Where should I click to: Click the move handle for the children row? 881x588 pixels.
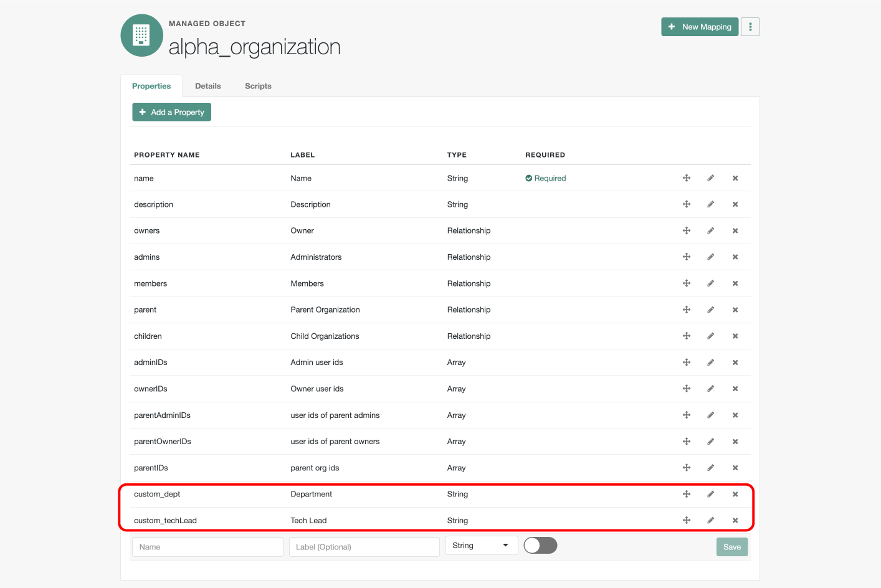coord(686,336)
